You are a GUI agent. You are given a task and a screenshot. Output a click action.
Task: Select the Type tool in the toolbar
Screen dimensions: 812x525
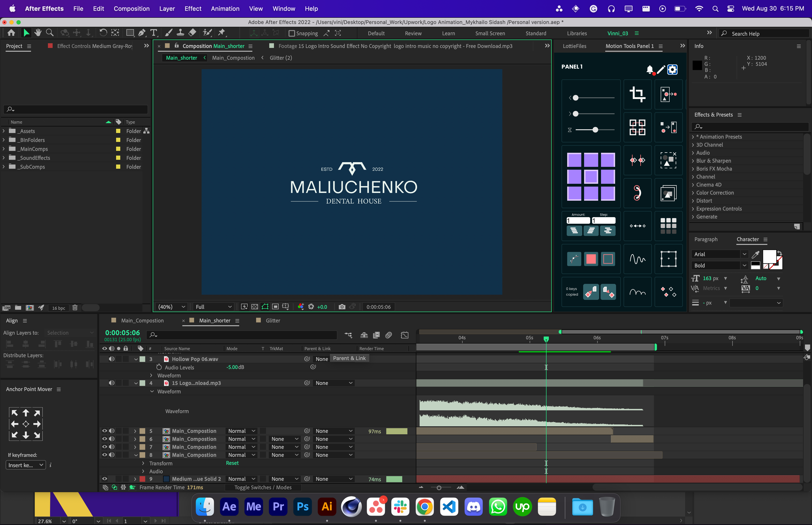(154, 33)
